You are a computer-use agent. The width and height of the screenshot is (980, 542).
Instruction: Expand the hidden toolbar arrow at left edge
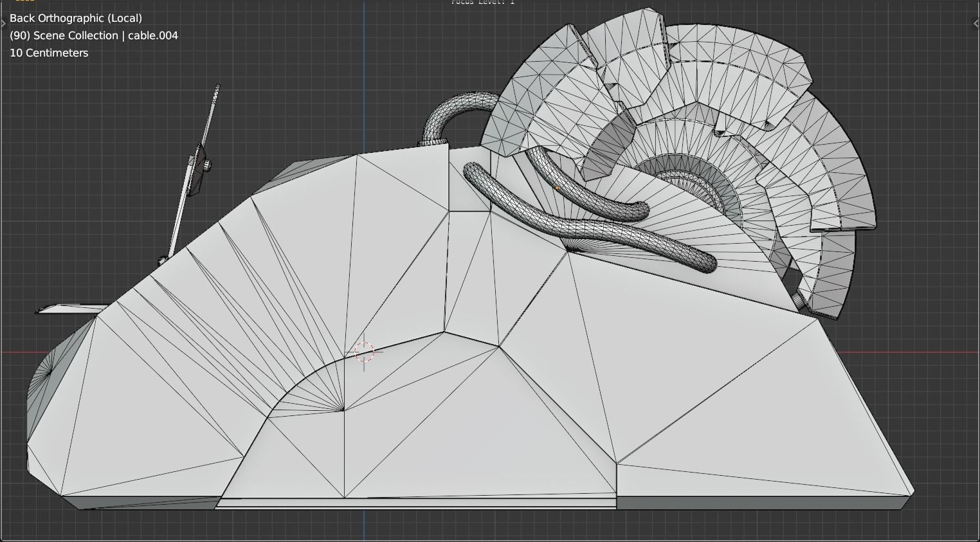[3, 24]
